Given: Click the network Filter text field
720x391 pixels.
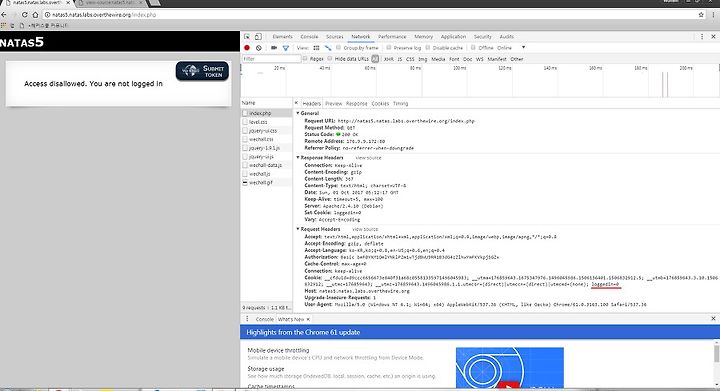Looking at the screenshot, I should [x=271, y=59].
